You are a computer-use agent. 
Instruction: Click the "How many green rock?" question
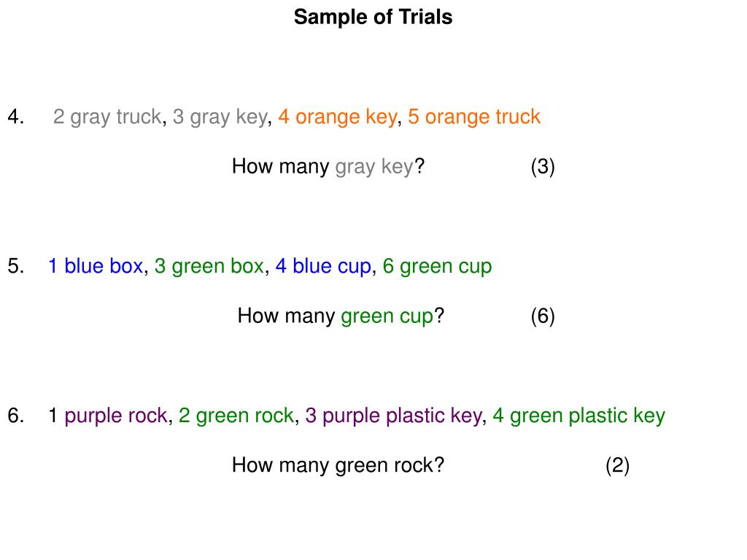[x=338, y=465]
